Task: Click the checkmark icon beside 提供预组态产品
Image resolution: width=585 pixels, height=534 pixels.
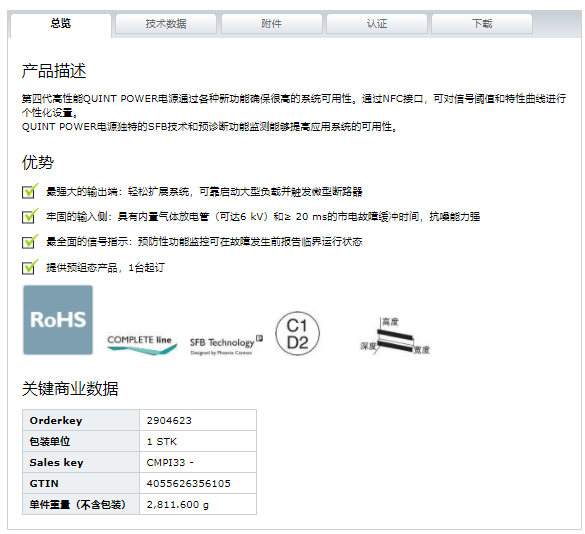Action: coord(30,267)
